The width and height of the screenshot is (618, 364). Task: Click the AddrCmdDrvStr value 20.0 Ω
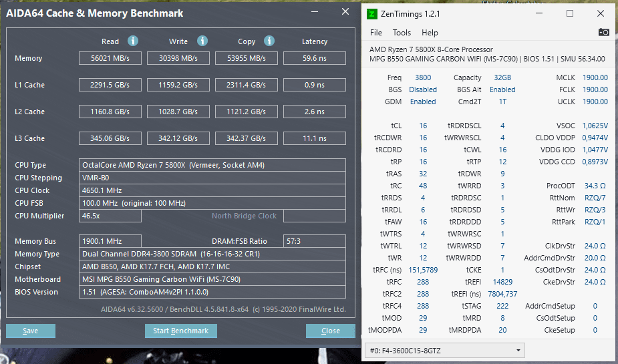coord(595,258)
